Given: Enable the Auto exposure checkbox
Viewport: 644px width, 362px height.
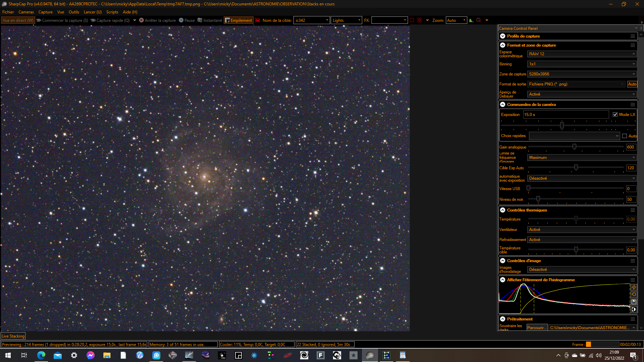Looking at the screenshot, I should pos(625,136).
